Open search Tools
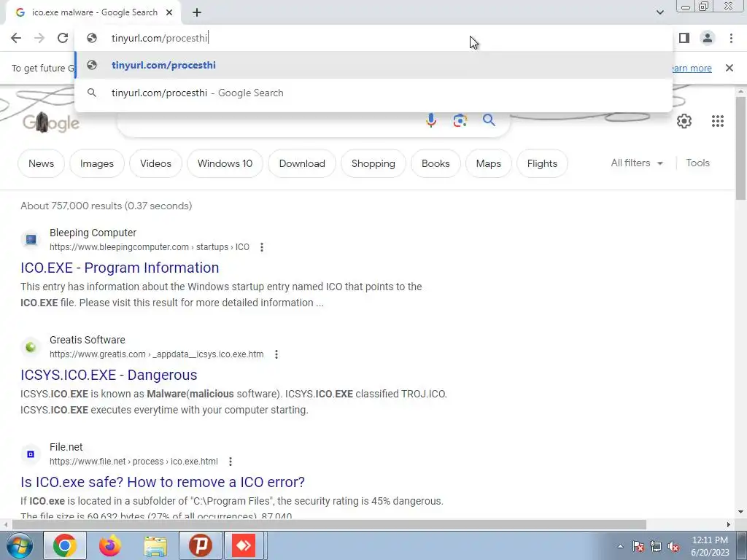Screen dimensions: 747x560 697,163
